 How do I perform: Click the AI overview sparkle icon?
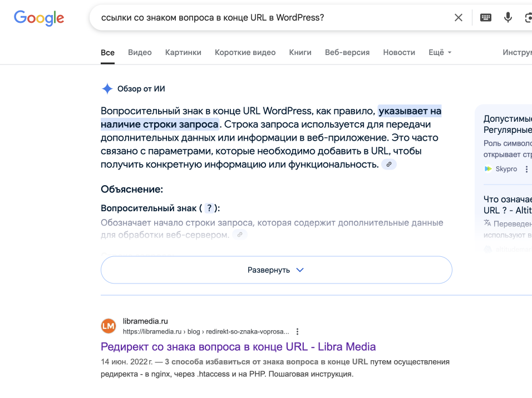107,89
